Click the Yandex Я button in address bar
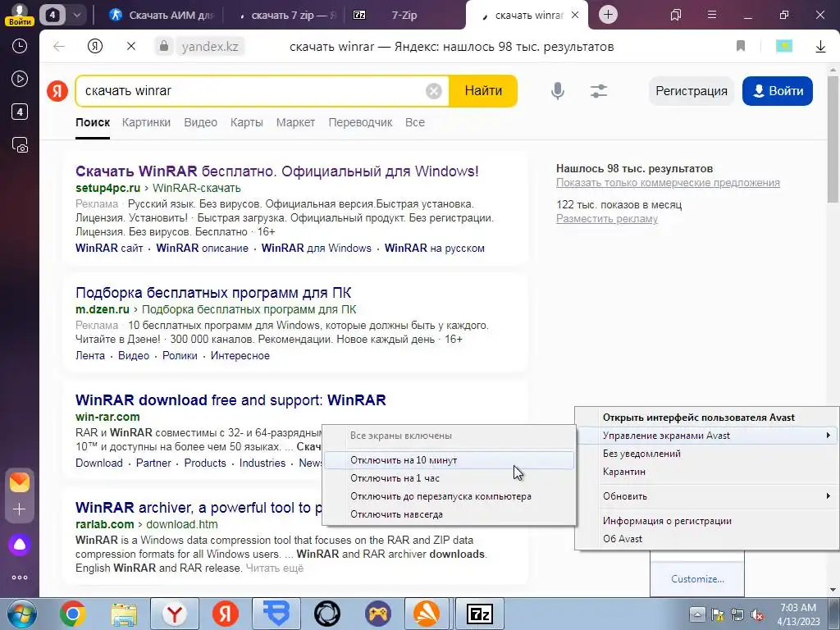 click(x=95, y=47)
